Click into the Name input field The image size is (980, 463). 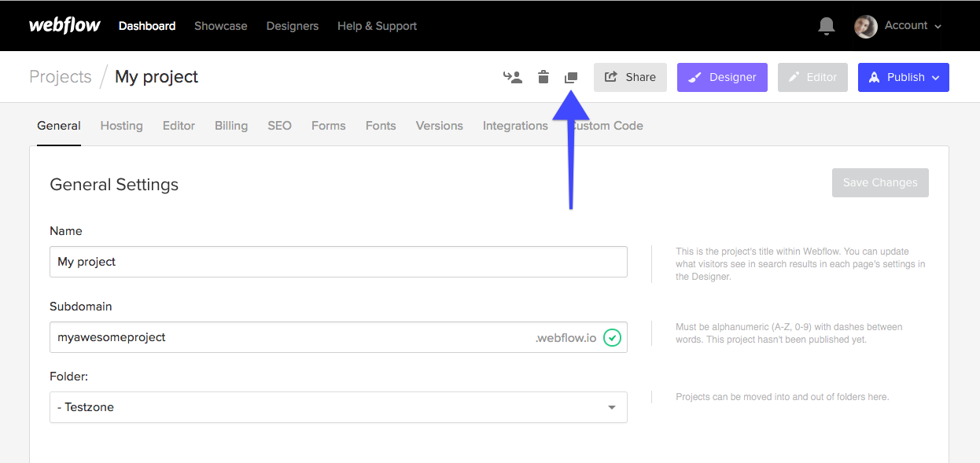point(338,262)
